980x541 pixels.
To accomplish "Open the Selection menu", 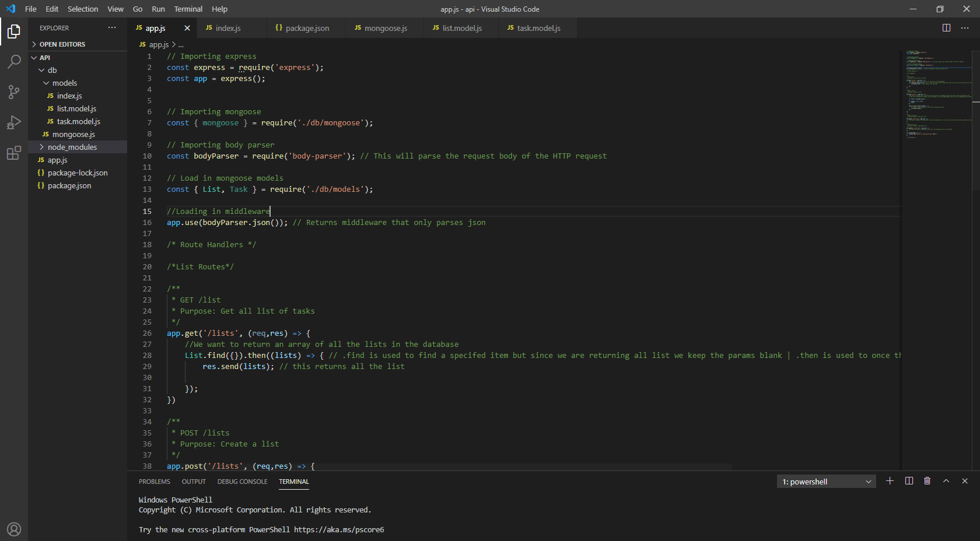I will coord(83,9).
